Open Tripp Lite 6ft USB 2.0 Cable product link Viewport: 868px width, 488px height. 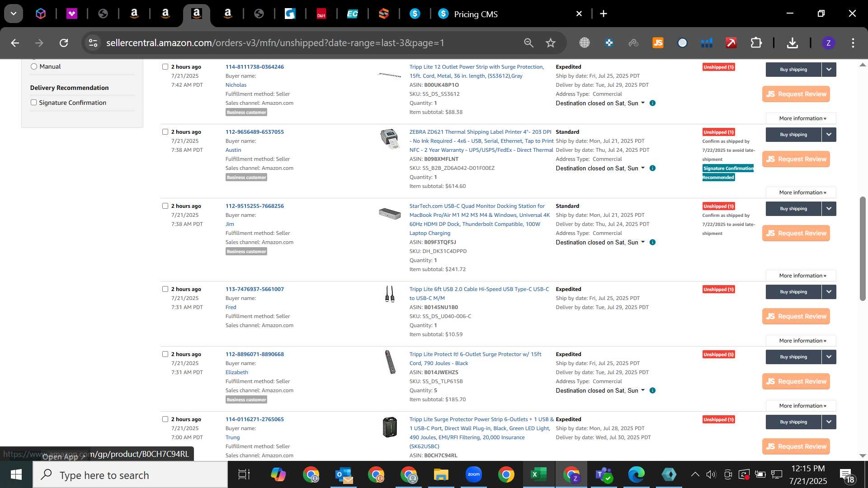tap(479, 294)
